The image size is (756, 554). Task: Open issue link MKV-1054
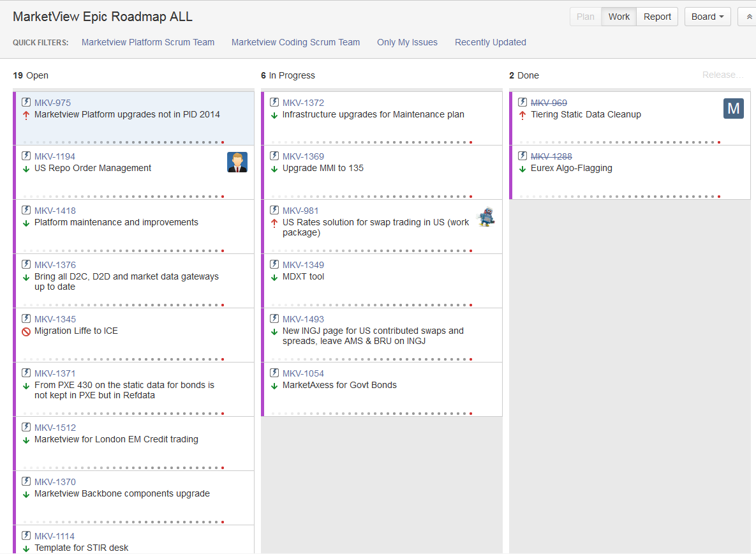(x=303, y=373)
